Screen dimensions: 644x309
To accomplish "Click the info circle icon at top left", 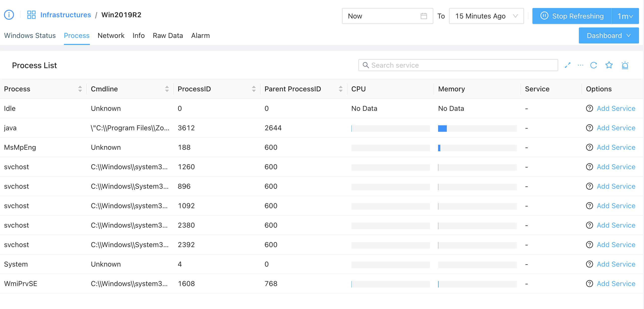I will click(9, 15).
